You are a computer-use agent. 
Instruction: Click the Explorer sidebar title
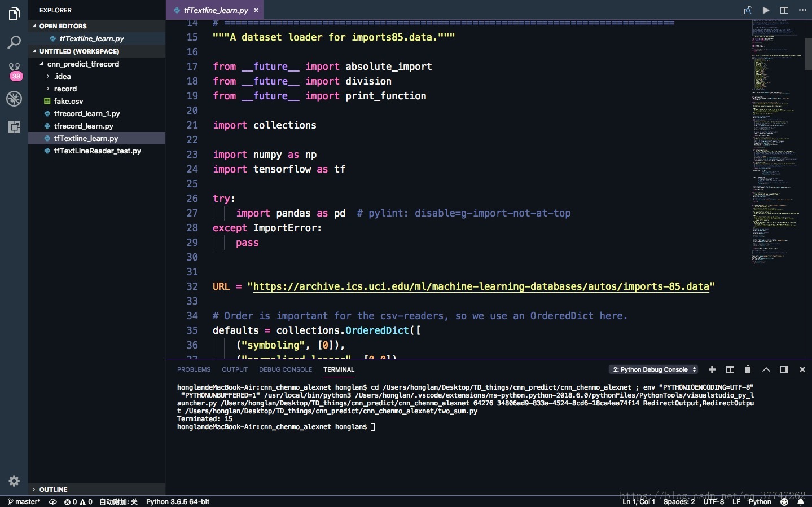point(55,10)
